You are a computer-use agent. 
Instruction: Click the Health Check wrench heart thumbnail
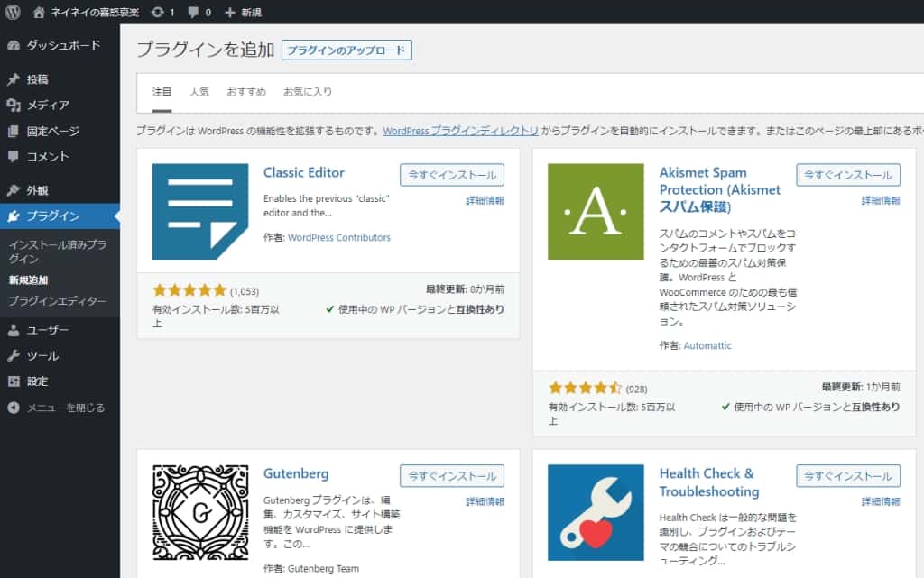click(x=596, y=513)
